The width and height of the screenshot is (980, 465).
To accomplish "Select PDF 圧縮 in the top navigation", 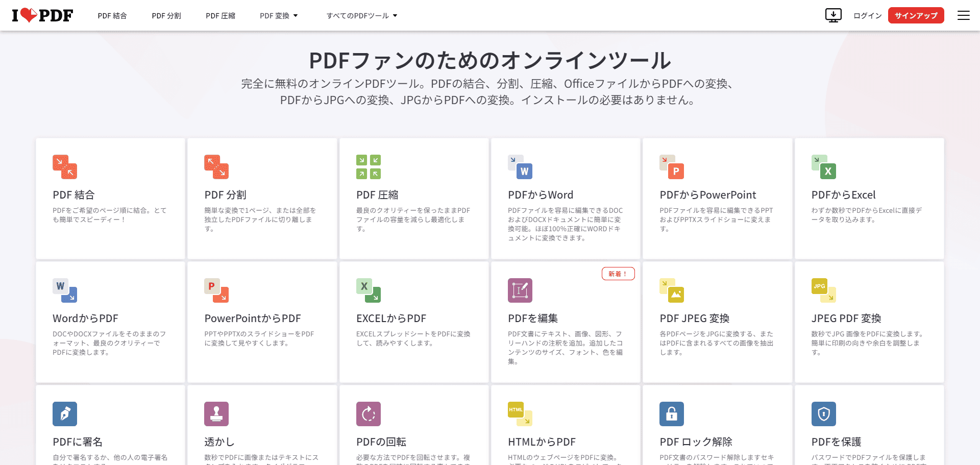I will point(220,16).
